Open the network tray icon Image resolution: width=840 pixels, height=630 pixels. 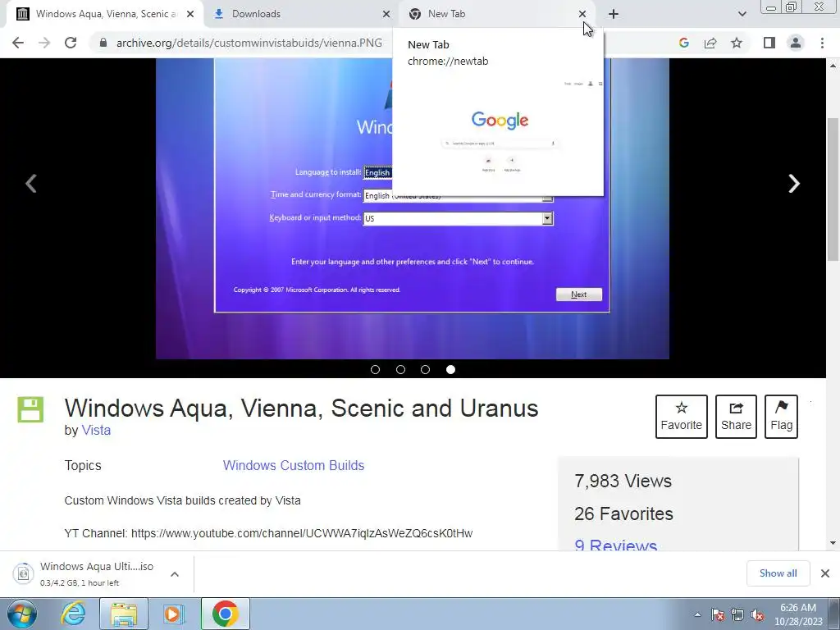(737, 615)
